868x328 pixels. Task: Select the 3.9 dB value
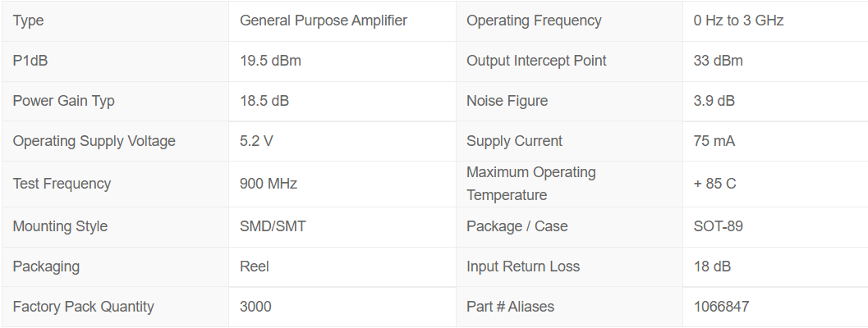click(x=714, y=101)
